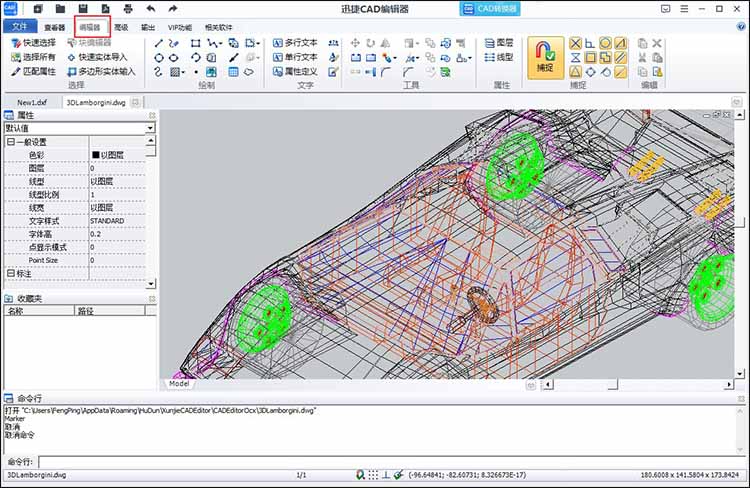Undo the last action

[151, 8]
